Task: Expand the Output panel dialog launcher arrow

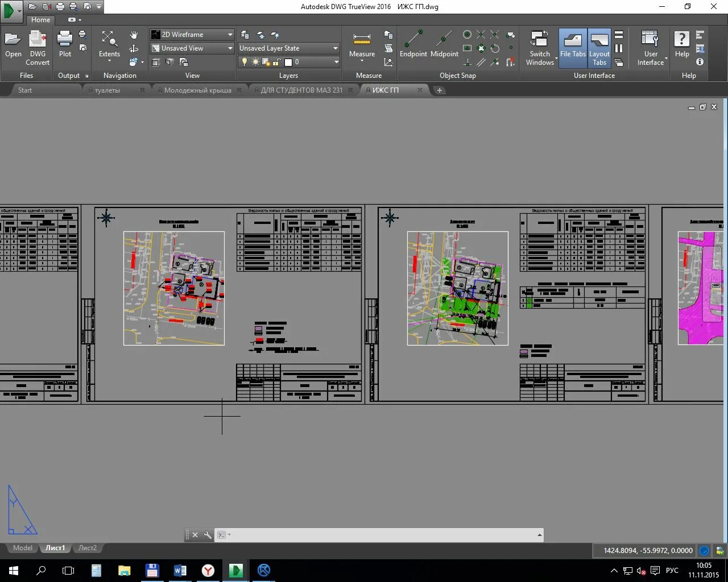Action: [87, 76]
